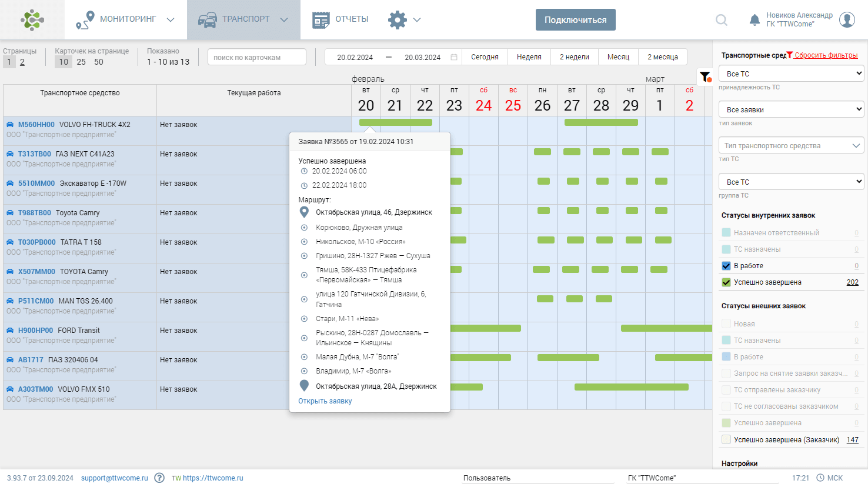Open the Мониторинг tab
868x487 pixels.
[125, 19]
